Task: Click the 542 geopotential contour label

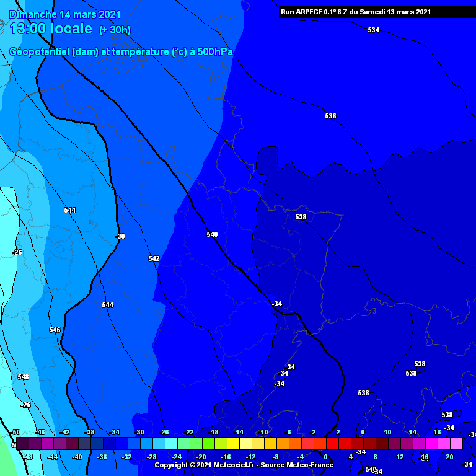Action: point(154,258)
